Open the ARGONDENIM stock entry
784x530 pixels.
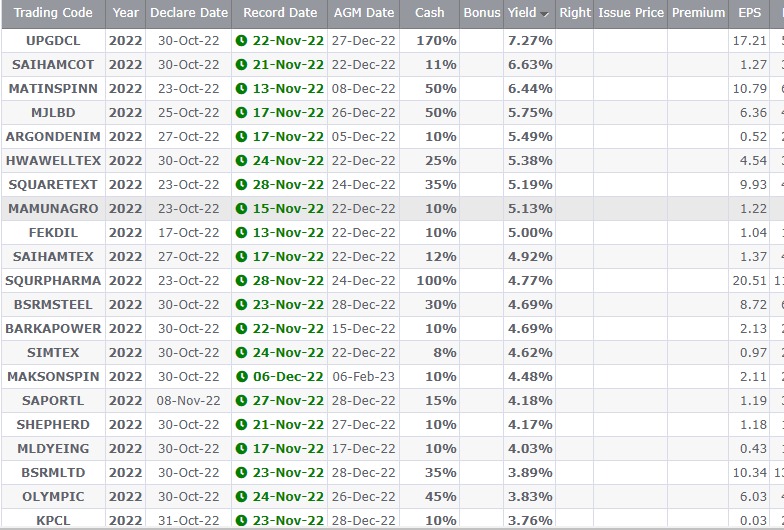pos(54,137)
